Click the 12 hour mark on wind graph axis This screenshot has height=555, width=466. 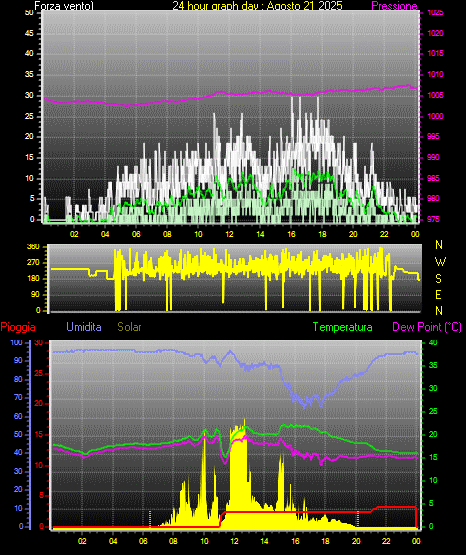pyautogui.click(x=229, y=234)
